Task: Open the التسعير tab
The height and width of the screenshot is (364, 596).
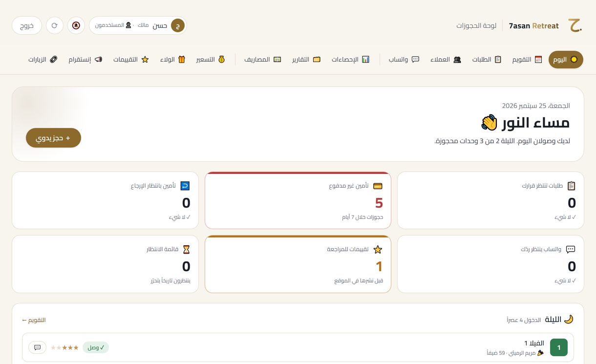Action: 211,60
